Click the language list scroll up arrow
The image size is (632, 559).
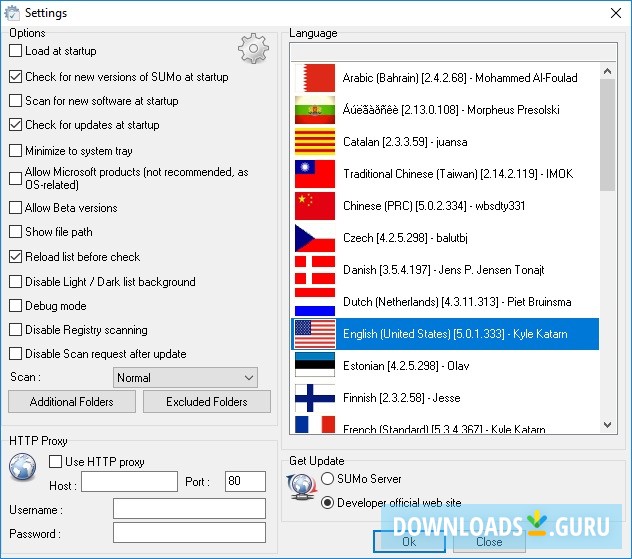pos(607,71)
